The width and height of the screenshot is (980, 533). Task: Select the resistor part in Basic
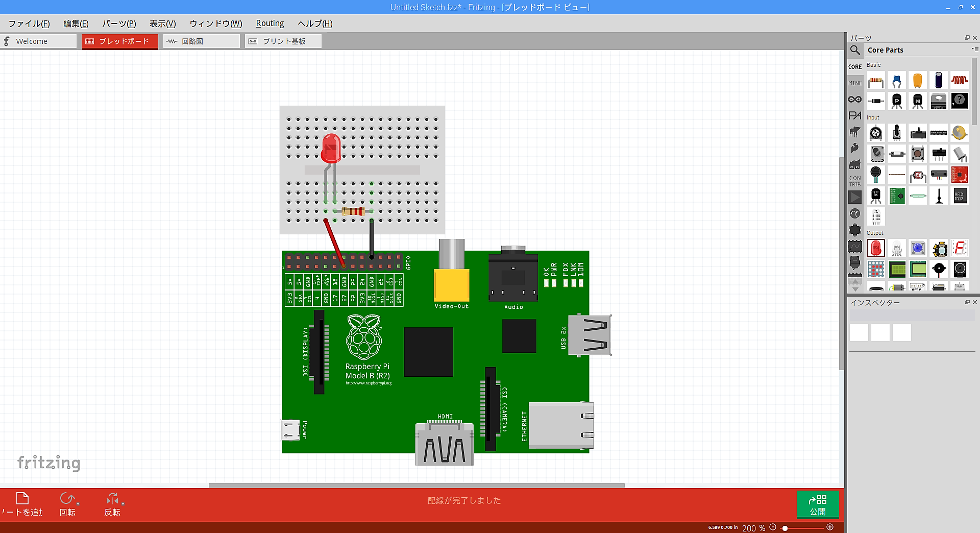click(x=876, y=81)
